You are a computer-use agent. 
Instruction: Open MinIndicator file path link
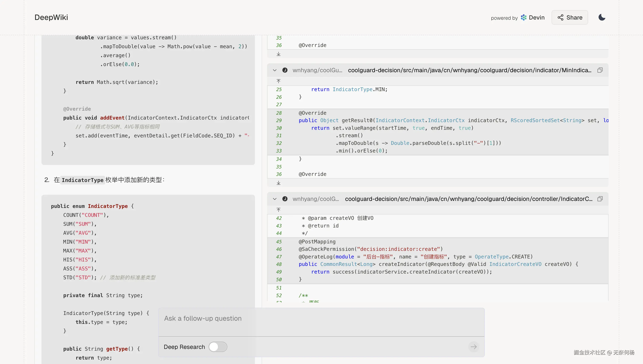coord(469,70)
